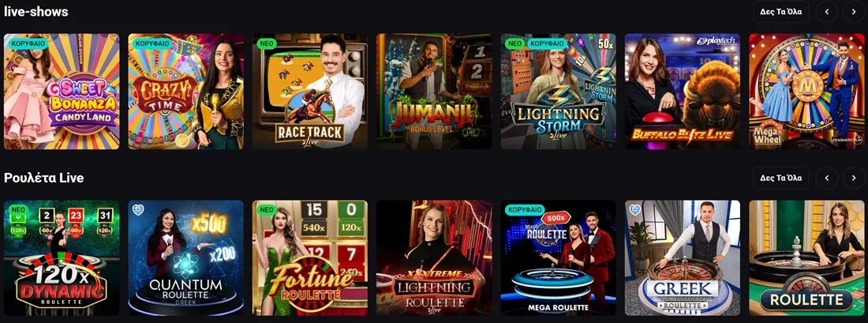Click Δες Τα Όλα for Ρουλέτα Live
Screen dimensions: 868x323
pyautogui.click(x=780, y=178)
